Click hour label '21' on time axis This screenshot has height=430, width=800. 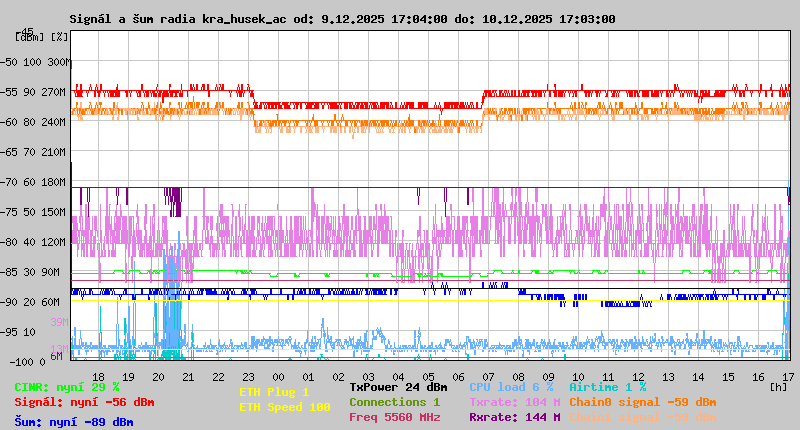point(188,377)
